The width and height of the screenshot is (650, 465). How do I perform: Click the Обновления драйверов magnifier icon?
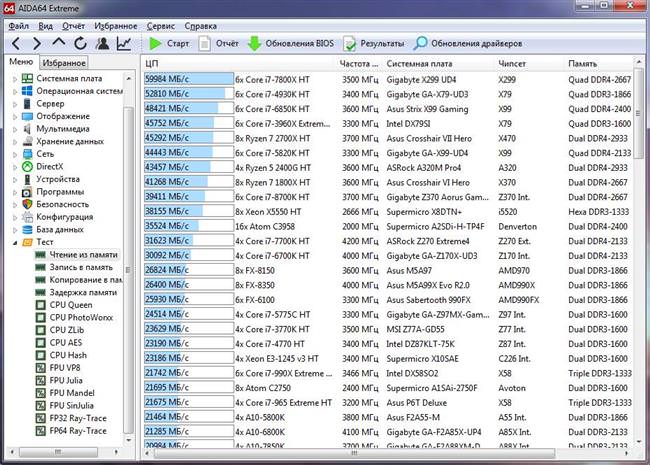tap(420, 43)
